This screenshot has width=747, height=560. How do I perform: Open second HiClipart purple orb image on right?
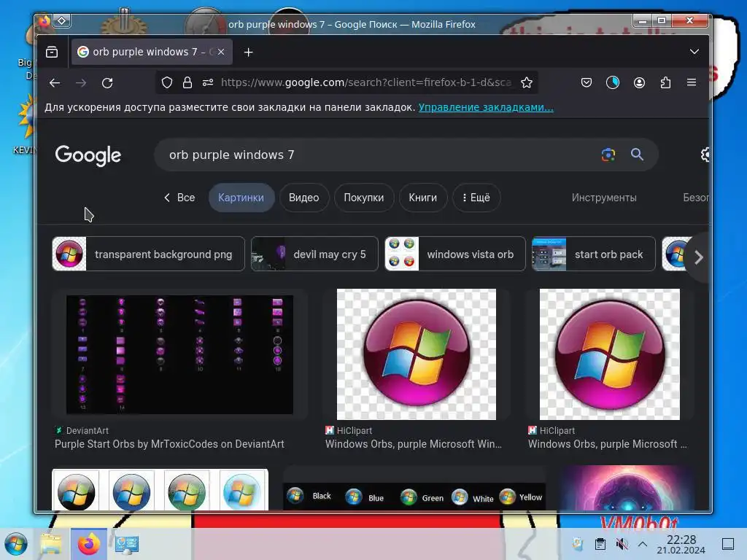click(610, 354)
